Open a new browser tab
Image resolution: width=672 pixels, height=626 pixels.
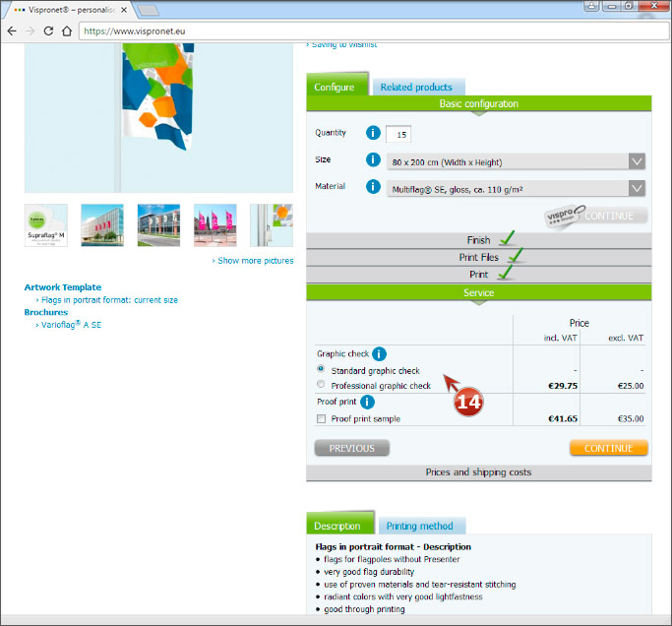point(150,10)
